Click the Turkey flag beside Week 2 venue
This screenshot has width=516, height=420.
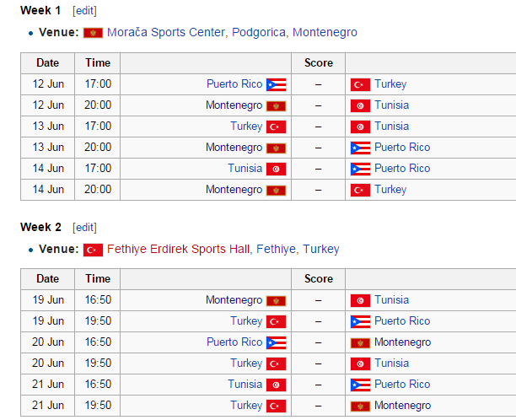(x=93, y=250)
